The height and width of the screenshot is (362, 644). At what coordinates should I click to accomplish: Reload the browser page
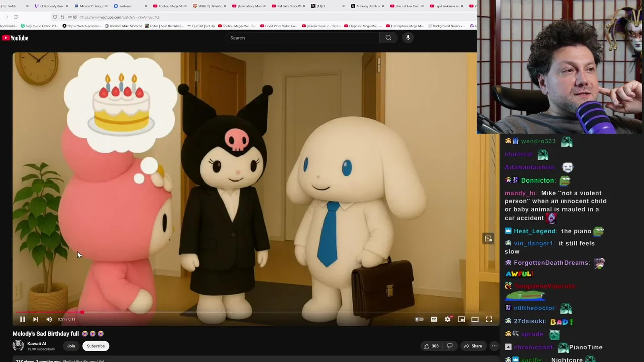[x=16, y=17]
